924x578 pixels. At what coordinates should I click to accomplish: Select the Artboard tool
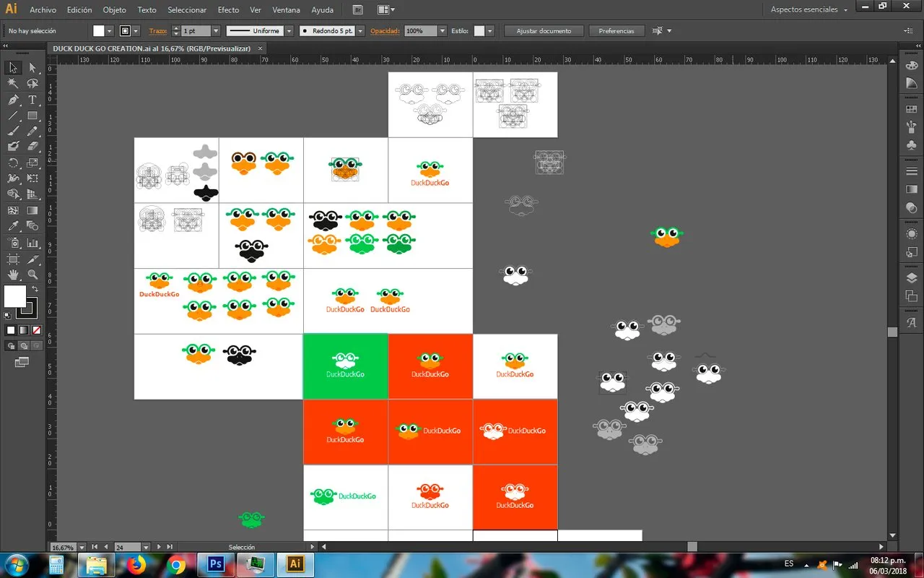(x=13, y=259)
